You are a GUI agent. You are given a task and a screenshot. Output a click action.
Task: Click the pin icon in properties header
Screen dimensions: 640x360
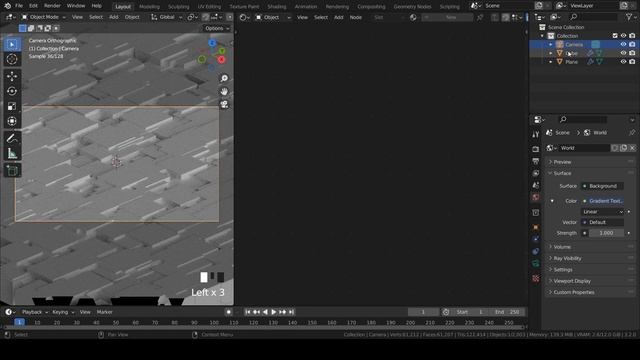coord(632,133)
